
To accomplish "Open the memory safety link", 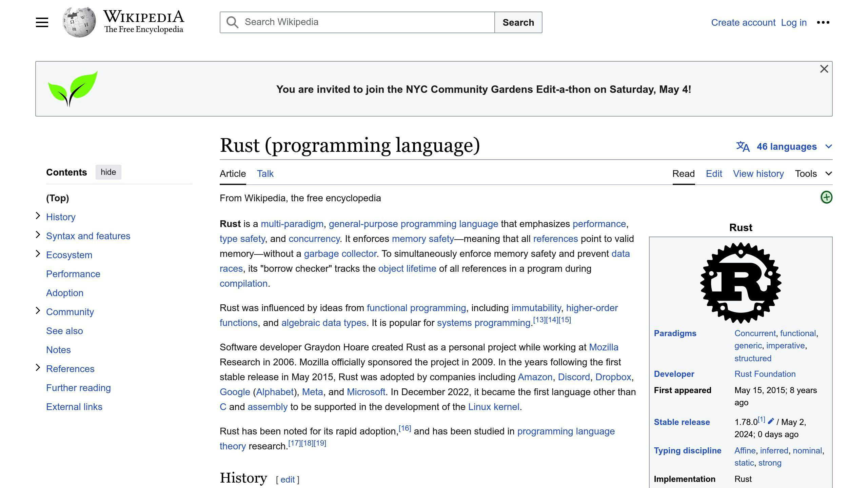I will click(x=423, y=239).
